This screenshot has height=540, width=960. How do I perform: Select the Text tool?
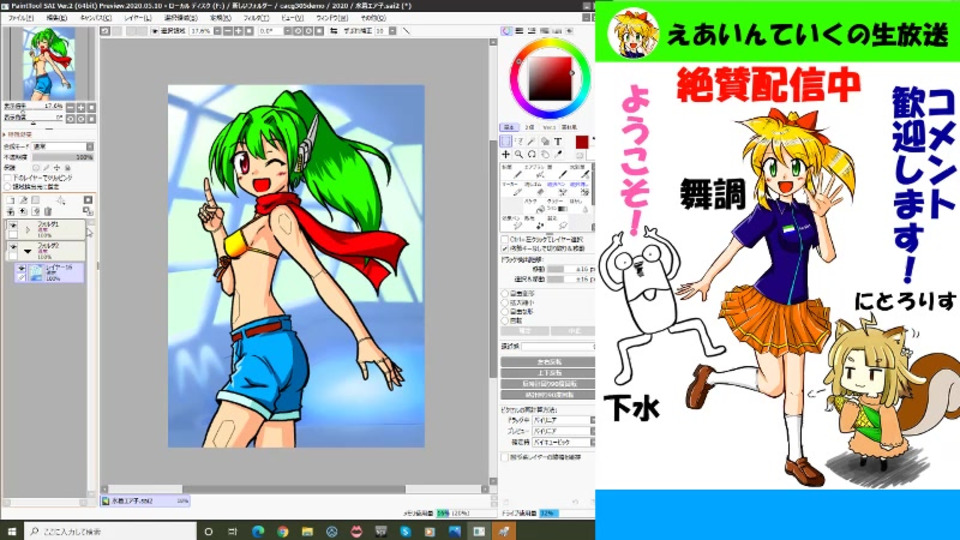click(558, 142)
